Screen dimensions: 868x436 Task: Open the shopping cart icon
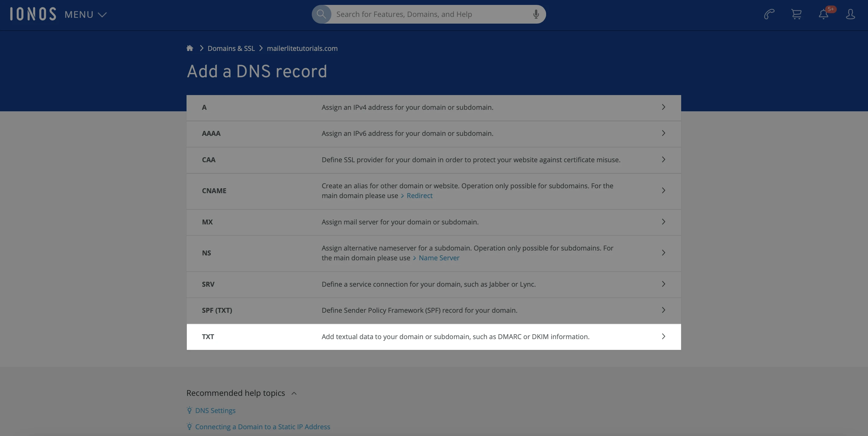point(796,14)
